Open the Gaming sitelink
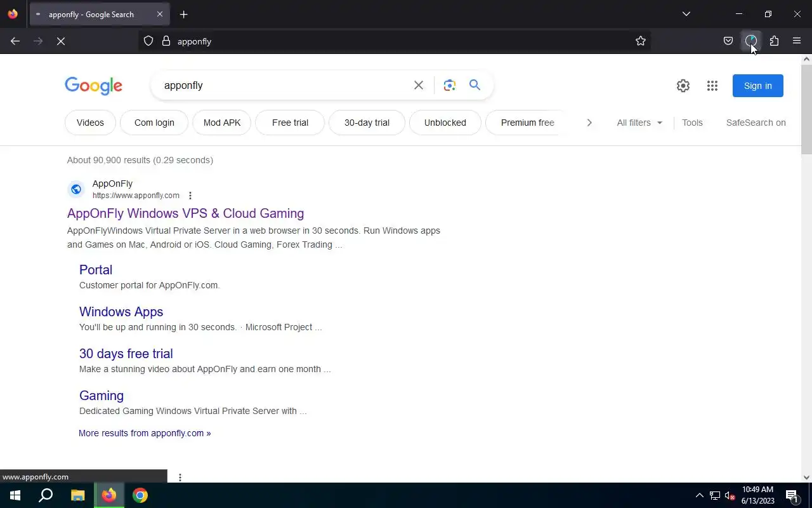This screenshot has width=812, height=508. [x=101, y=396]
